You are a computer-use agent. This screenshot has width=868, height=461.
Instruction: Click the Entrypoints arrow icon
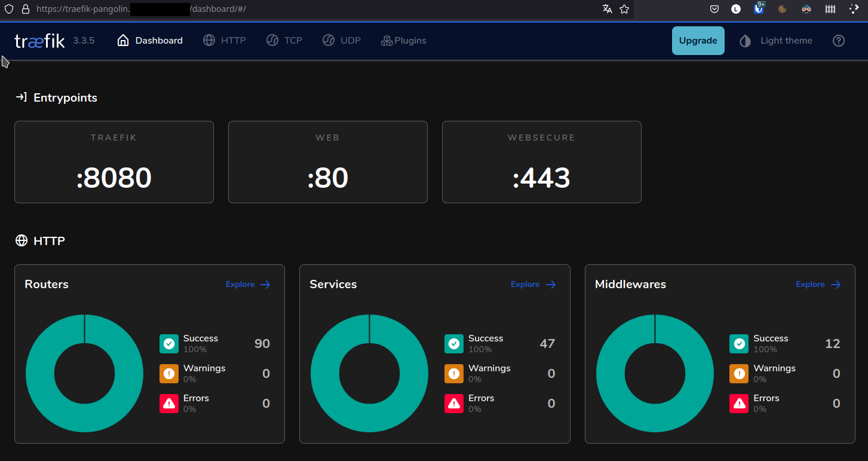[21, 97]
